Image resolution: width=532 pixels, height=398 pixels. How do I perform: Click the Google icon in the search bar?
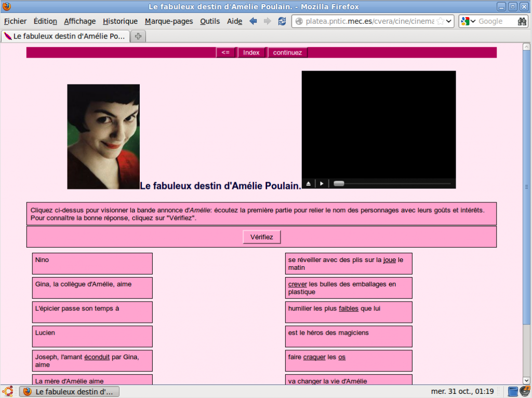click(464, 21)
